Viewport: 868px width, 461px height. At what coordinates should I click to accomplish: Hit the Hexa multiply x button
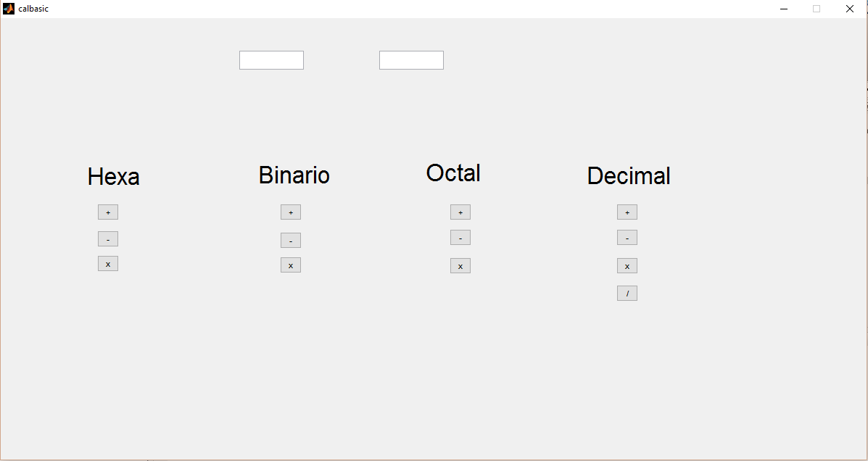coord(108,263)
